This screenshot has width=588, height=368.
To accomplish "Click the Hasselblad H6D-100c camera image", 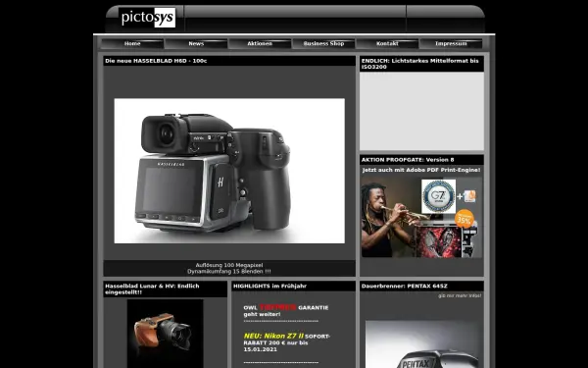I will pyautogui.click(x=229, y=171).
